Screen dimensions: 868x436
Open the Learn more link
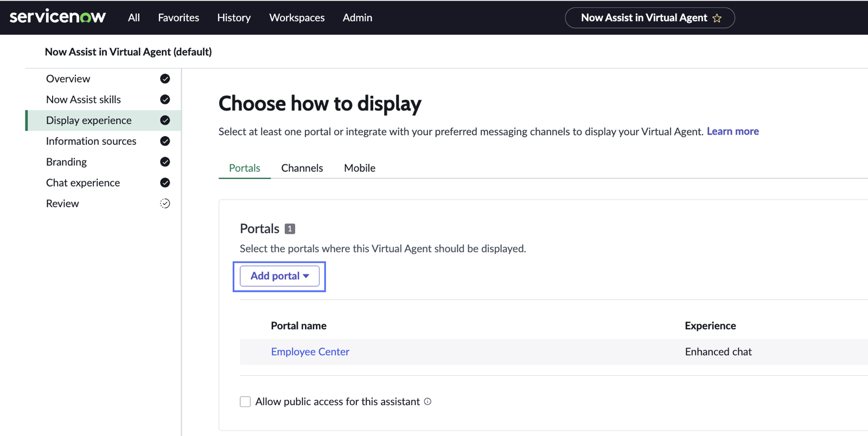point(732,131)
